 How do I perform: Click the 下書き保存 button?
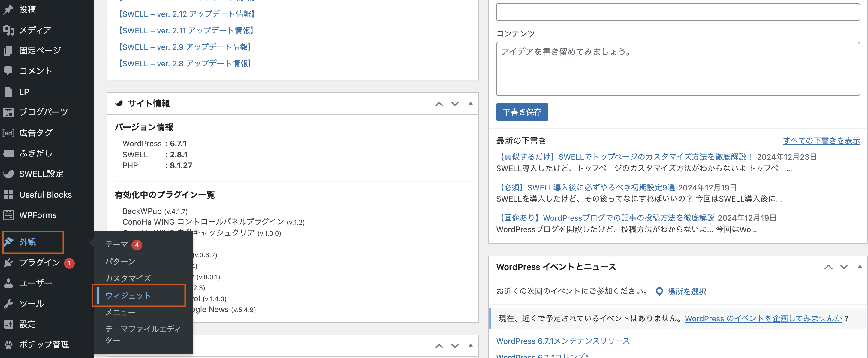click(522, 112)
